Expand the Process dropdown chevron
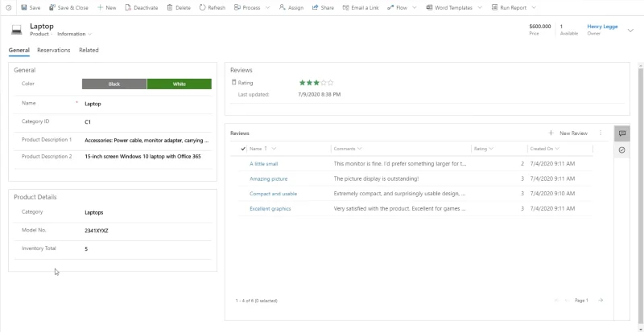 tap(268, 7)
